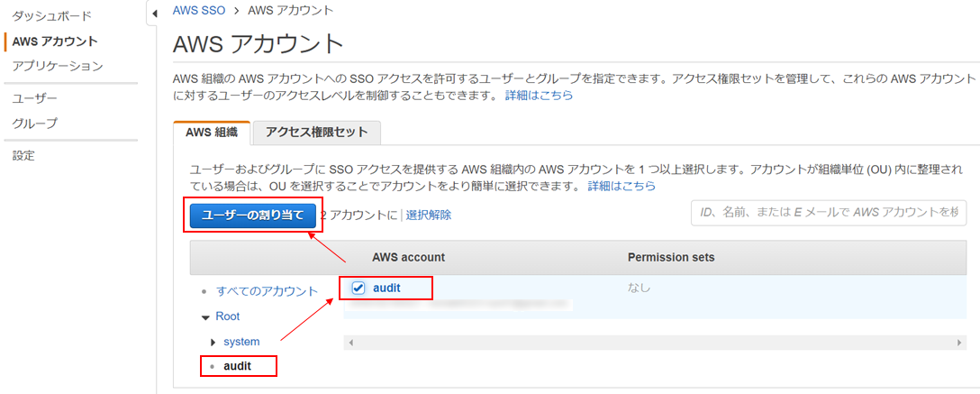Screen dimensions: 980x394
Task: Open the audit account link in table
Action: (x=386, y=288)
